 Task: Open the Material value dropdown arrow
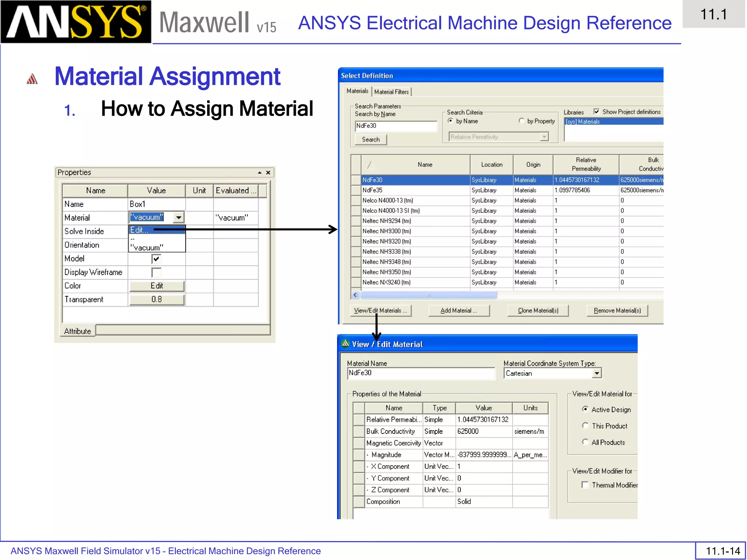(x=179, y=218)
